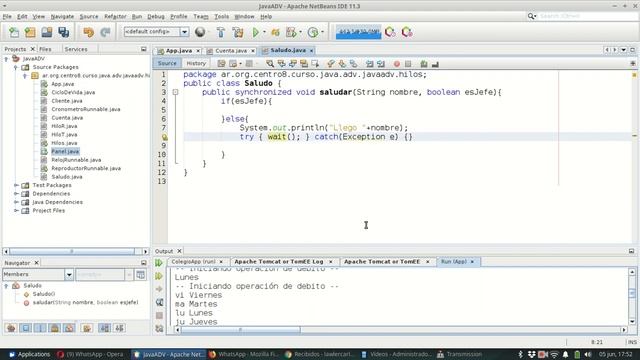
Task: Run the project with green play icon
Action: (256, 32)
